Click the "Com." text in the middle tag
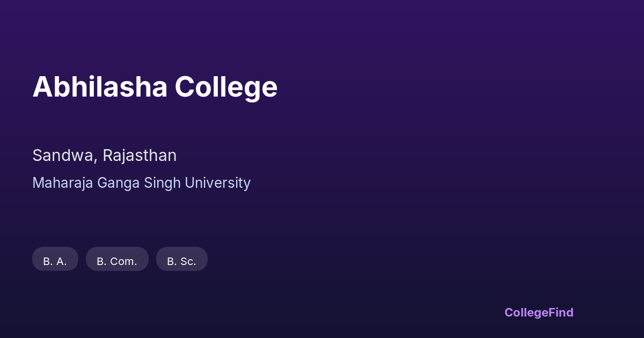Viewport: 644px width, 338px height. 124,261
